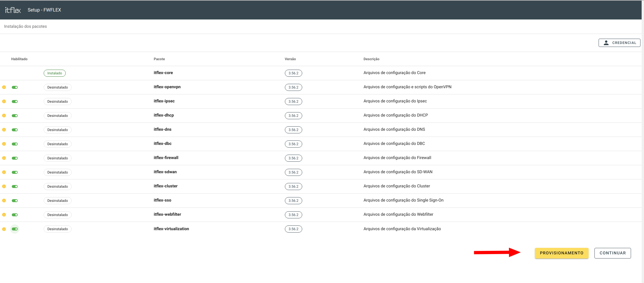Toggle the itflex-openvpn package switch

click(15, 87)
